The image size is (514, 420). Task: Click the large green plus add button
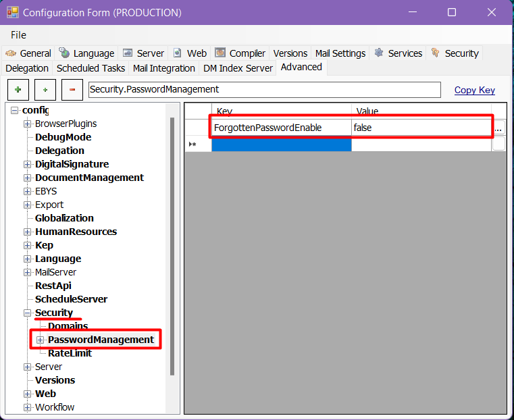18,90
